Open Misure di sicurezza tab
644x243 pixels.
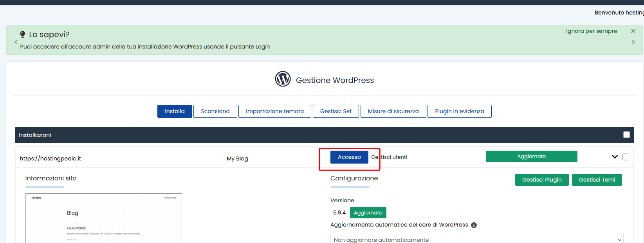click(393, 111)
